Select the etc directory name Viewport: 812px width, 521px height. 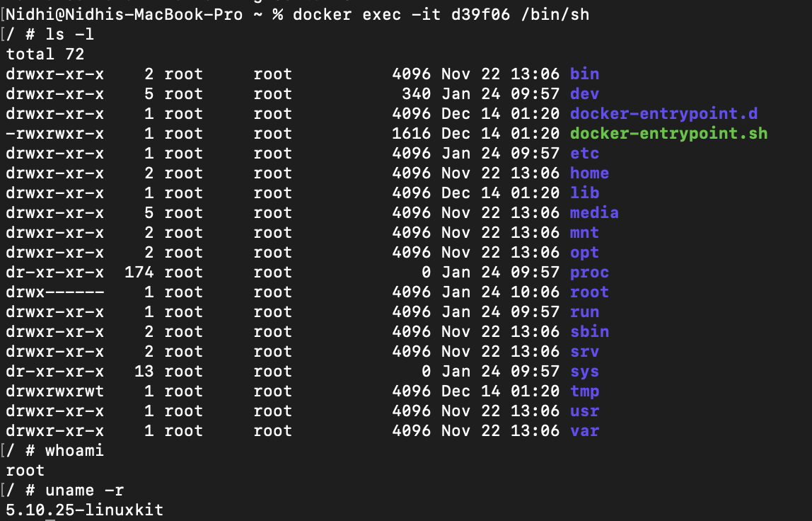tap(584, 154)
